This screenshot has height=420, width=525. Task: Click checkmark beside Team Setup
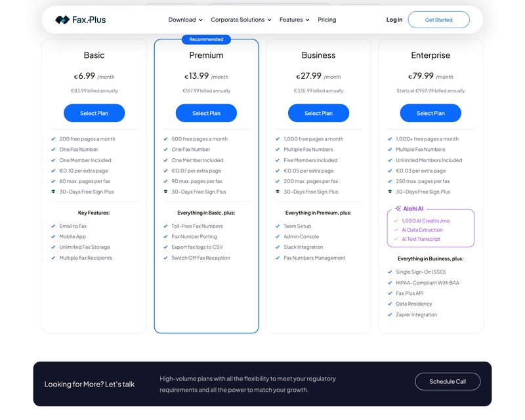point(277,226)
